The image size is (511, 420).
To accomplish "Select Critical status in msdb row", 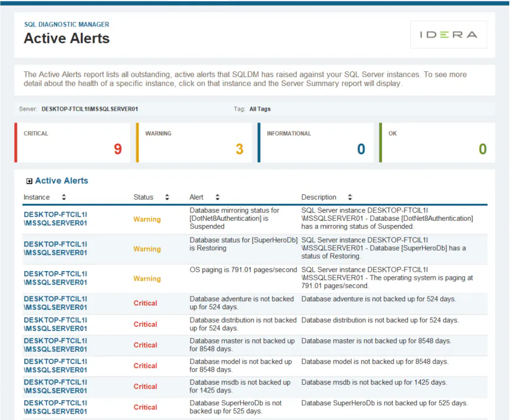I will tap(146, 386).
